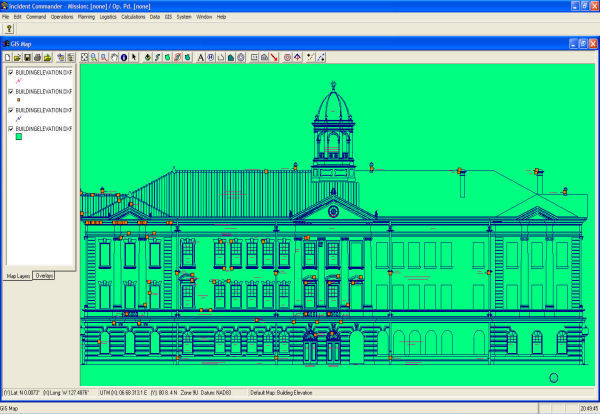
Task: Switch to the Overlays tab
Action: click(x=44, y=275)
